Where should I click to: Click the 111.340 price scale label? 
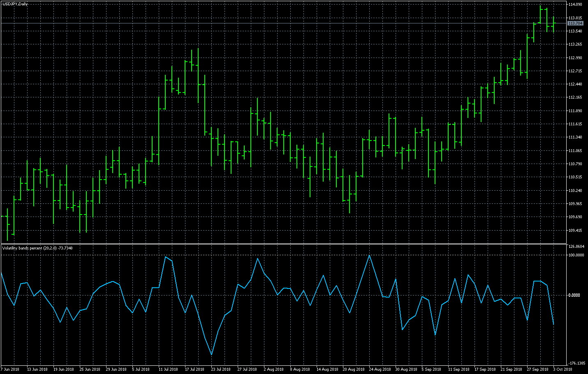[x=575, y=137]
